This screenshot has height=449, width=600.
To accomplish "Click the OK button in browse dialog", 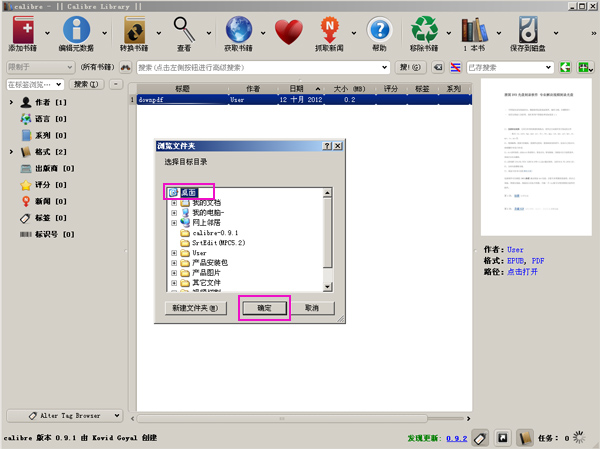I will point(264,308).
